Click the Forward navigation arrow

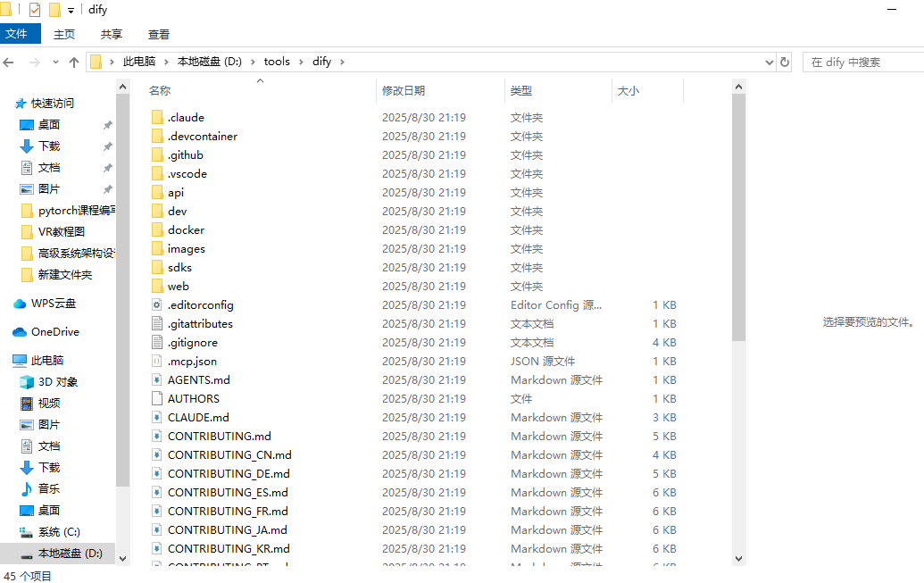(35, 62)
